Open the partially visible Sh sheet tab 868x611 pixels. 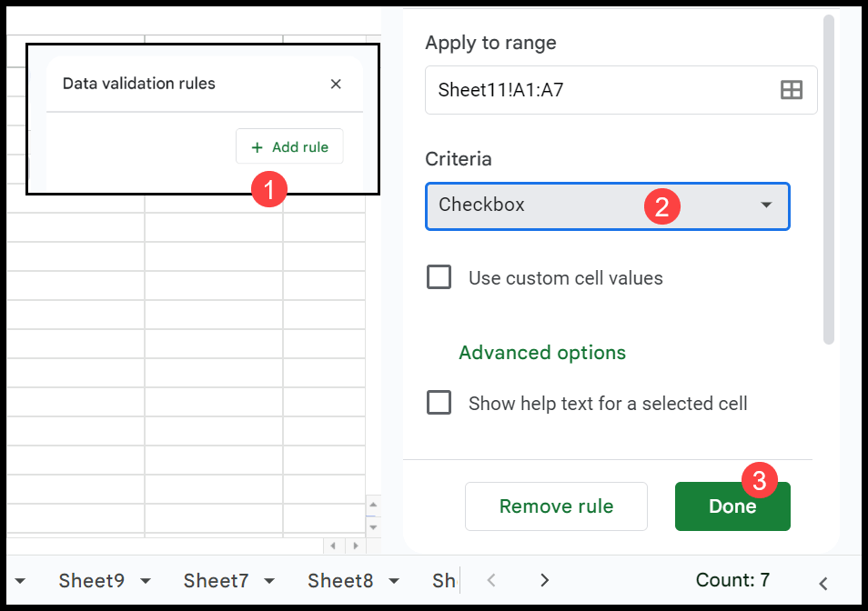coord(444,581)
